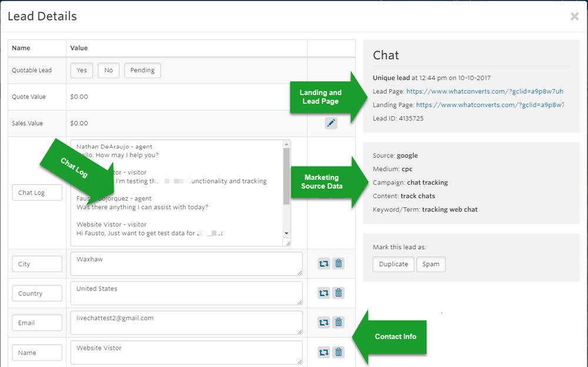588x367 pixels.
Task: Set Quotable Lead to No
Action: (108, 70)
